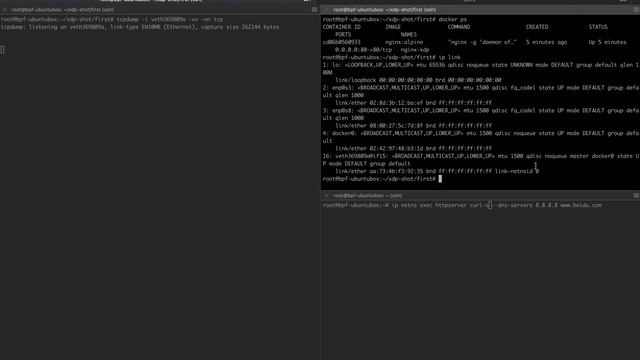Click the '4: docker0:' interface line
640x360 pixels.
coord(481,133)
